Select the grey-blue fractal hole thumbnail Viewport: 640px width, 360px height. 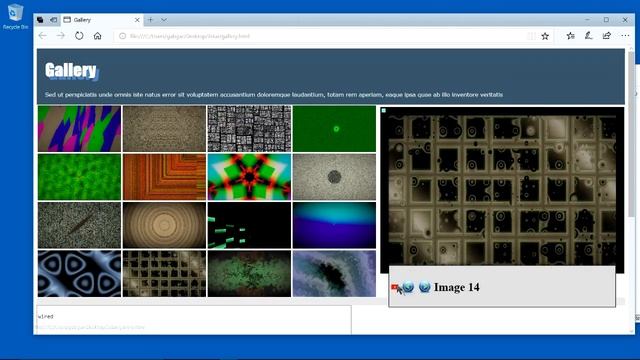334,273
